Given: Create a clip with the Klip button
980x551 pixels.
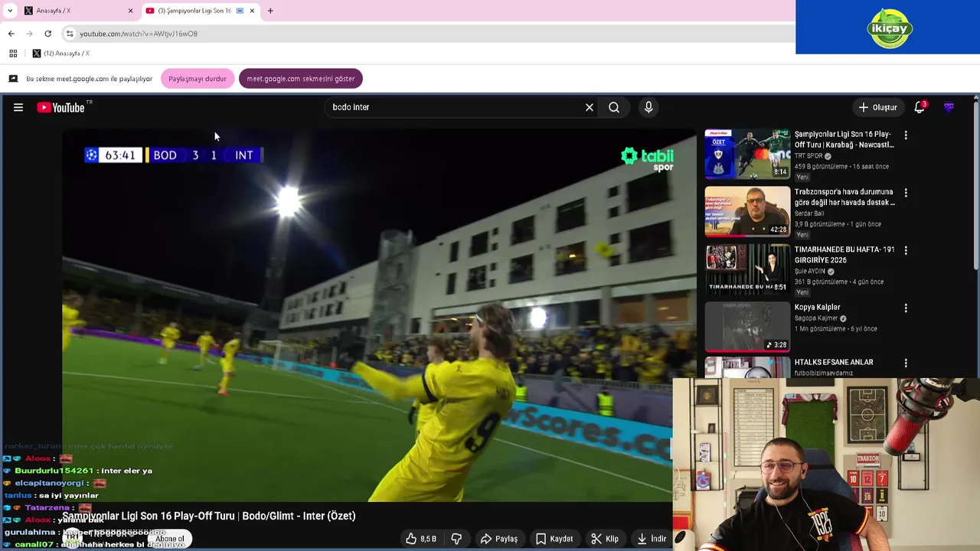Looking at the screenshot, I should point(605,539).
